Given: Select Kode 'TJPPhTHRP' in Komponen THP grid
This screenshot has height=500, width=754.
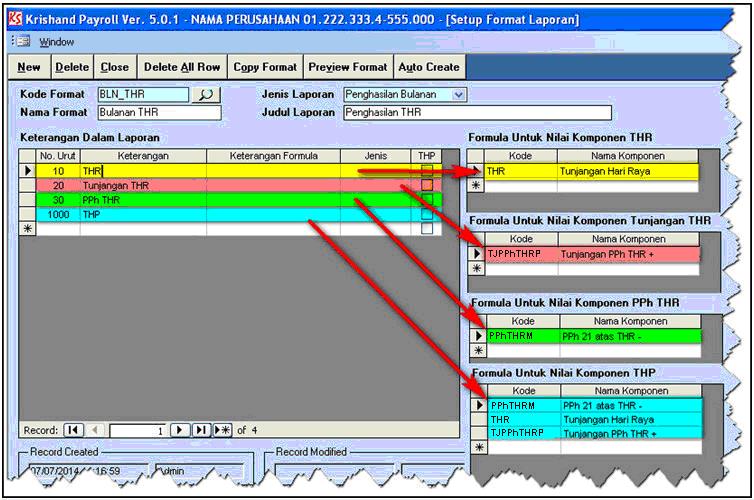Looking at the screenshot, I should (x=524, y=433).
